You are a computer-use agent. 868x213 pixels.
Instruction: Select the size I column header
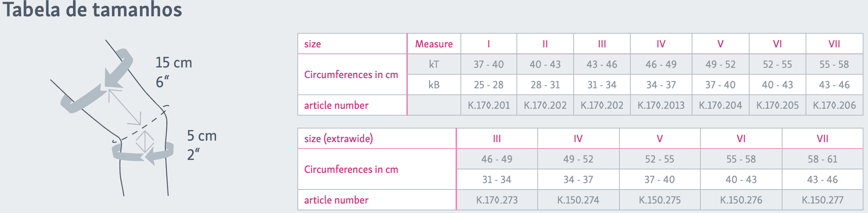(488, 44)
